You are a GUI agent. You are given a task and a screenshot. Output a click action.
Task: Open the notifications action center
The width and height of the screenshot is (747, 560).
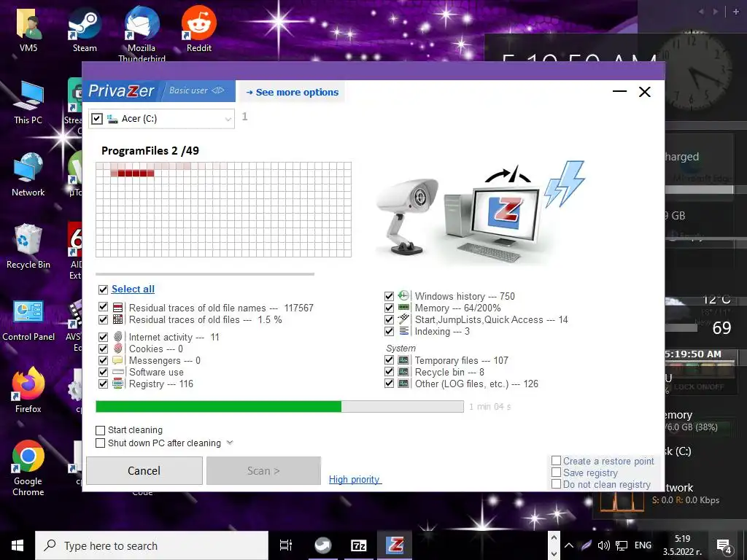724,545
